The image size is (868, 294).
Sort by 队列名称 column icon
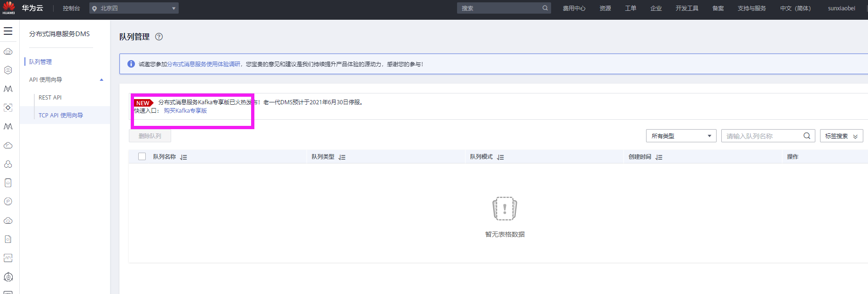click(183, 157)
